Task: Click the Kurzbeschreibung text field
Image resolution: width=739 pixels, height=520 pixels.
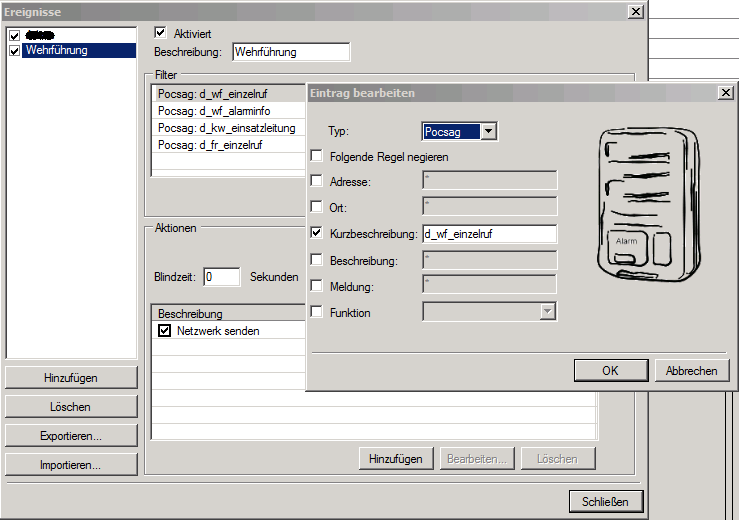Action: [489, 234]
